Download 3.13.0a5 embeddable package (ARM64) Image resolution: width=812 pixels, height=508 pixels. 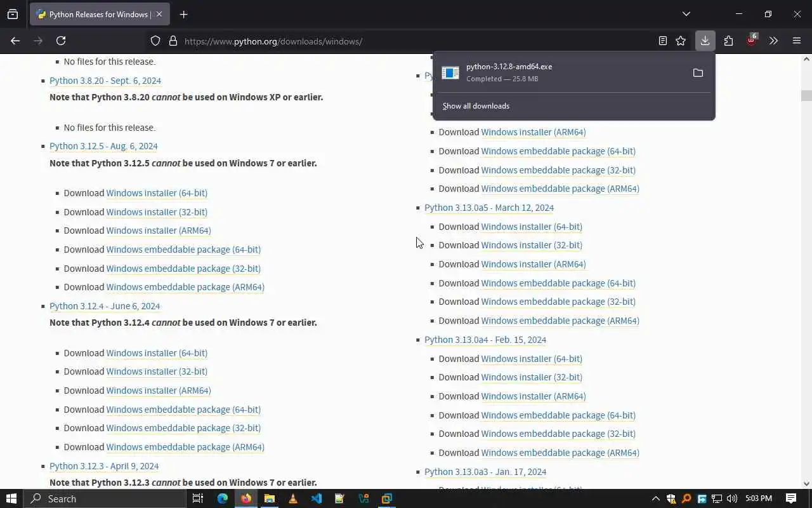coord(560,321)
